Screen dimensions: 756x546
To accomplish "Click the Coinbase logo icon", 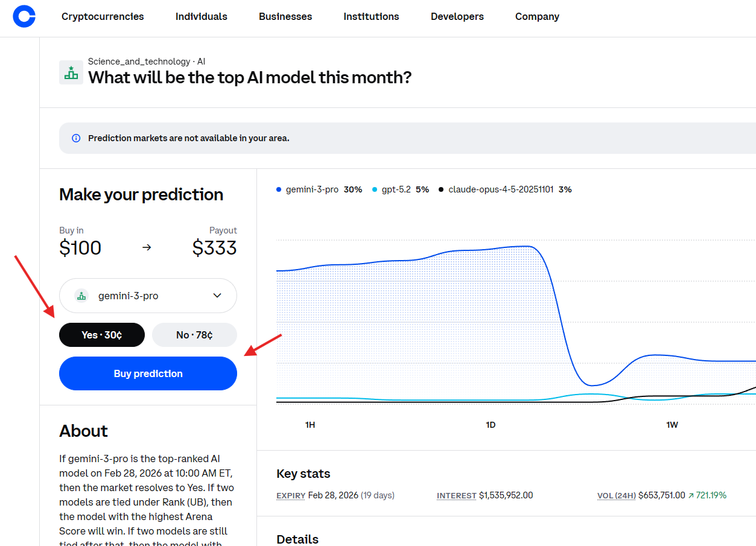I will pyautogui.click(x=24, y=16).
